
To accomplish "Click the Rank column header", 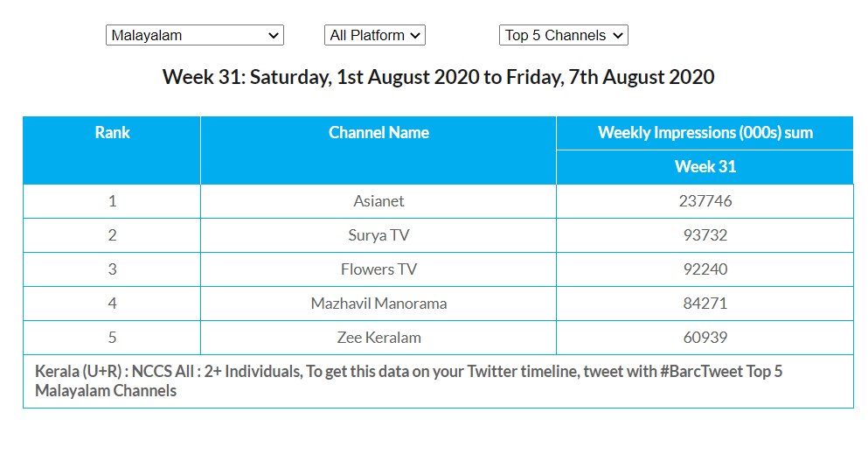I will click(112, 133).
